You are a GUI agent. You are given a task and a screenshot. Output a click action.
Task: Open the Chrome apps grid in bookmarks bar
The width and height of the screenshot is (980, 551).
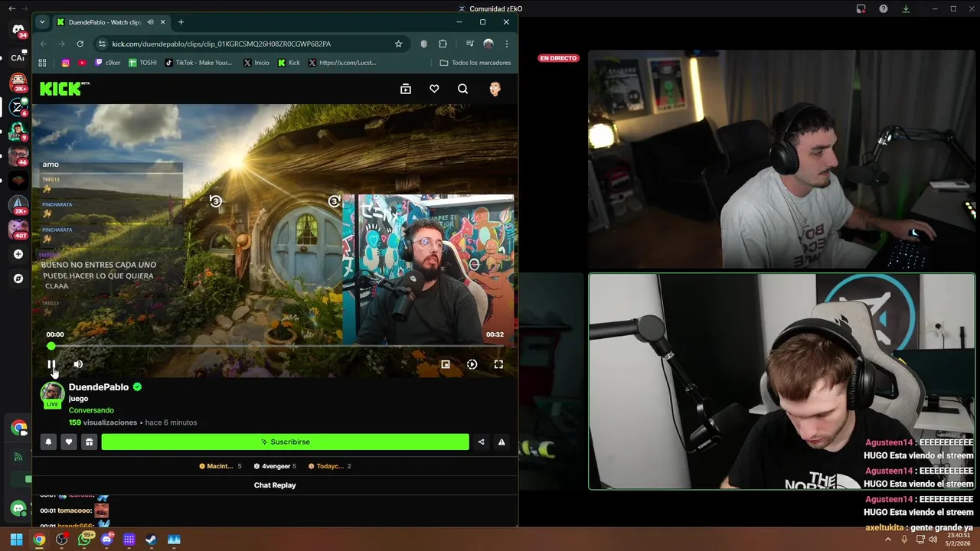tap(43, 63)
